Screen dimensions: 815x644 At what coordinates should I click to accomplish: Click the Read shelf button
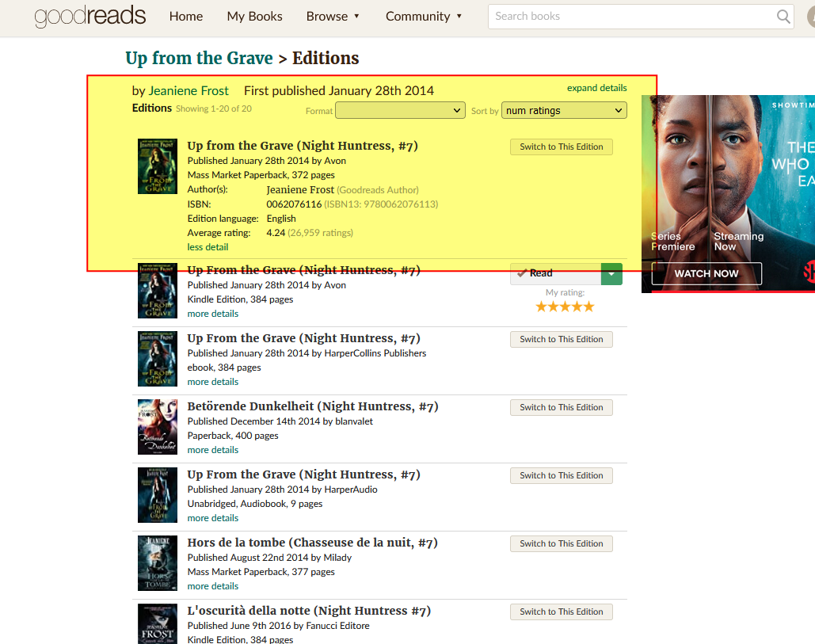[556, 273]
